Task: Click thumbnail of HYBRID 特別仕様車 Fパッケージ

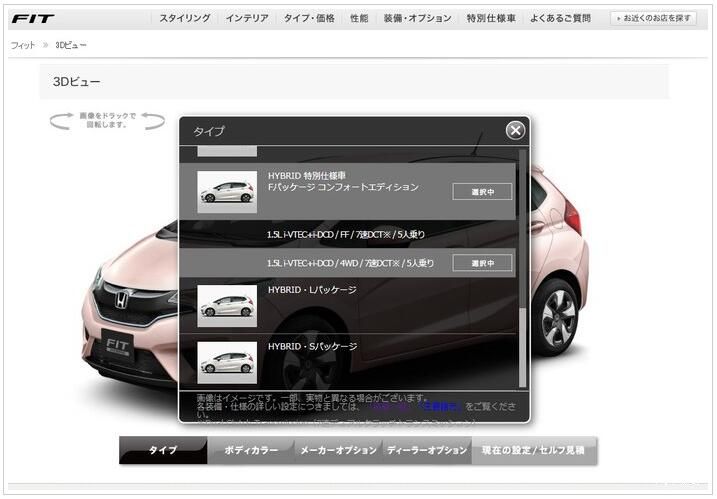Action: click(x=227, y=192)
